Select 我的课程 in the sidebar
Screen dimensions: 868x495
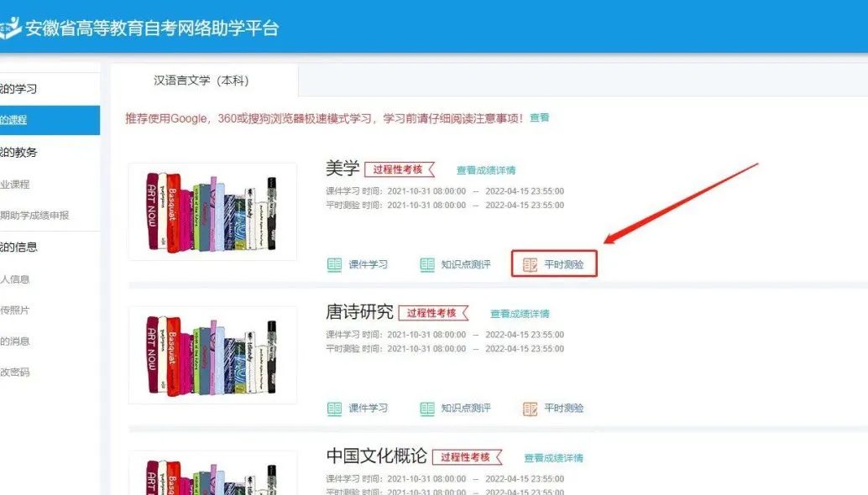(50, 120)
